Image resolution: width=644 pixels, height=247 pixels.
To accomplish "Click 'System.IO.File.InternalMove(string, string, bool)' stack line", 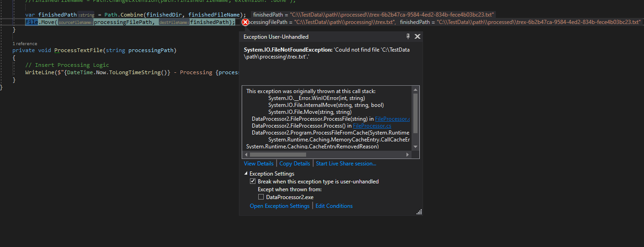I will click(326, 105).
